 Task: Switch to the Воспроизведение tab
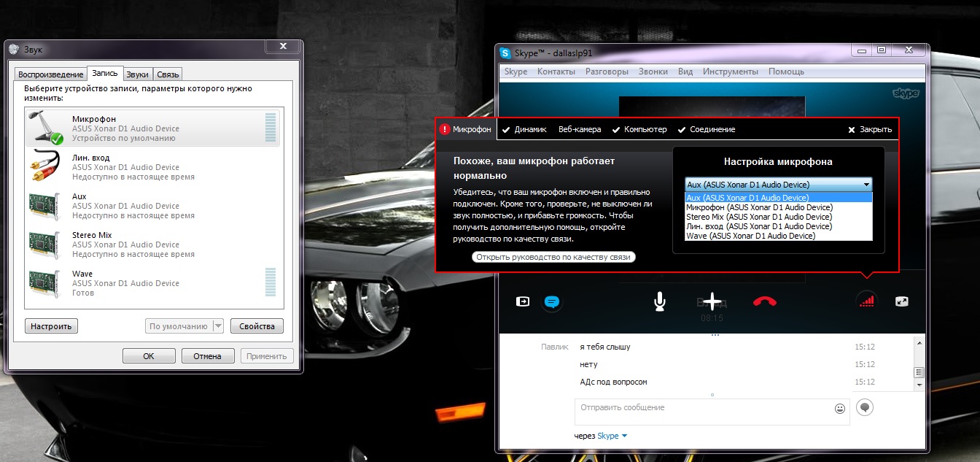coord(50,74)
